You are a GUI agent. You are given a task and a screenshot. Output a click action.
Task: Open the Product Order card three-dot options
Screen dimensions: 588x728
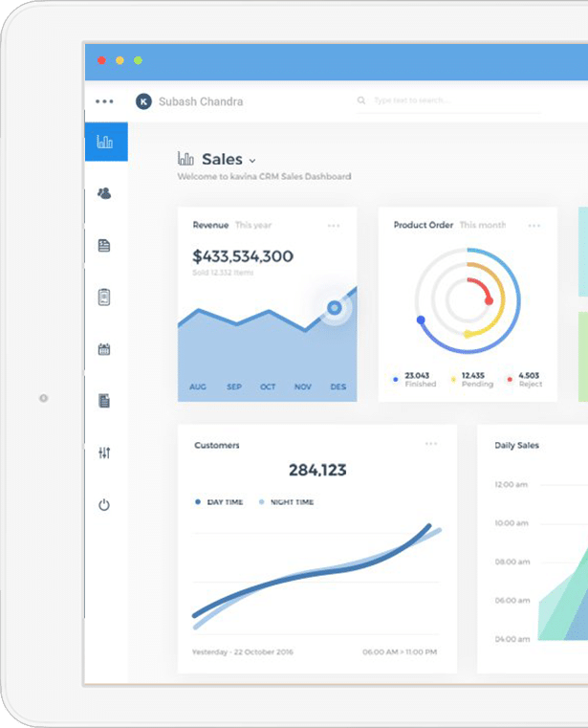(x=534, y=226)
